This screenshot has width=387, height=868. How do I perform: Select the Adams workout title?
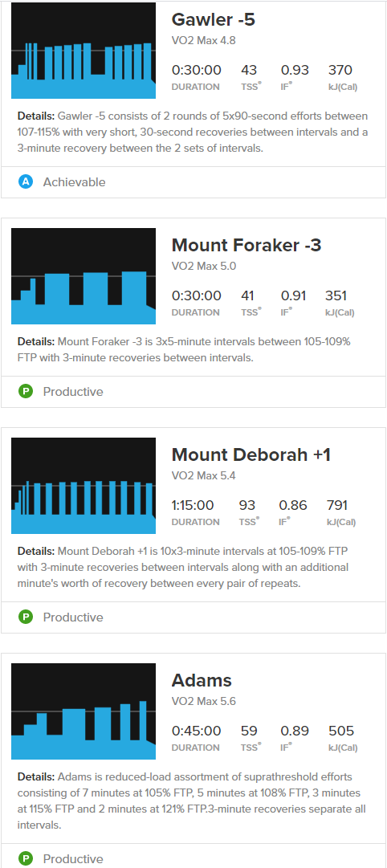tap(202, 680)
